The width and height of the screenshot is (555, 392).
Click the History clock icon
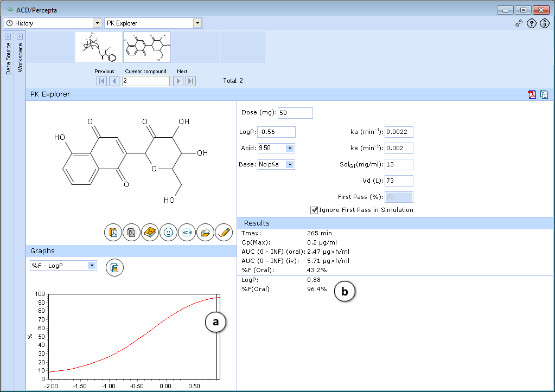(10, 23)
